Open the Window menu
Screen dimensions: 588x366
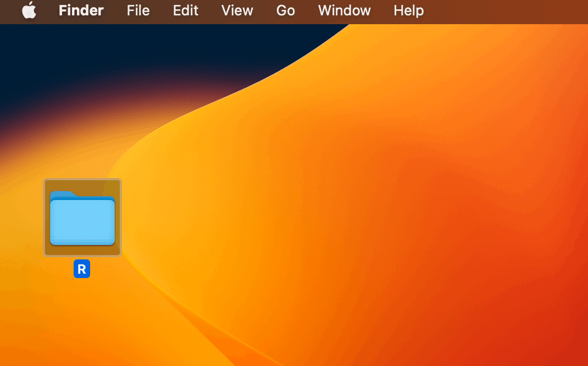[344, 10]
